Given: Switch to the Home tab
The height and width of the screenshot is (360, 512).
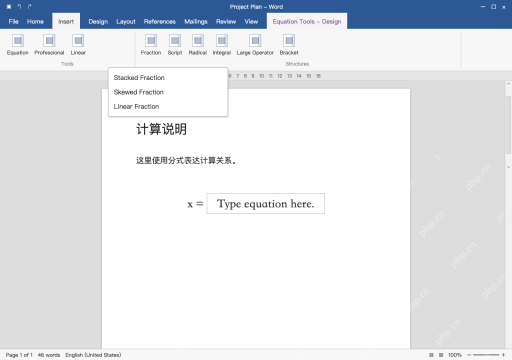Looking at the screenshot, I should point(35,22).
